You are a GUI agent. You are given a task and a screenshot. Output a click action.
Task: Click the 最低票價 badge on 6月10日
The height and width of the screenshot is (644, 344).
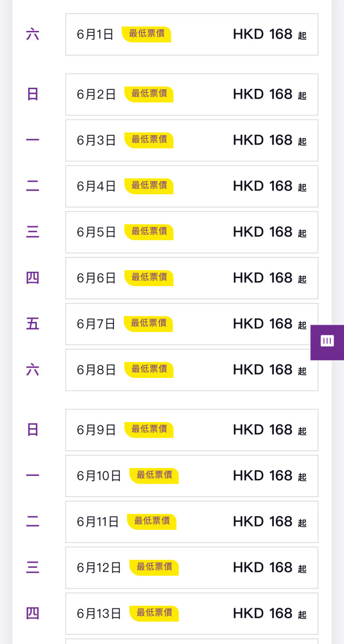154,475
